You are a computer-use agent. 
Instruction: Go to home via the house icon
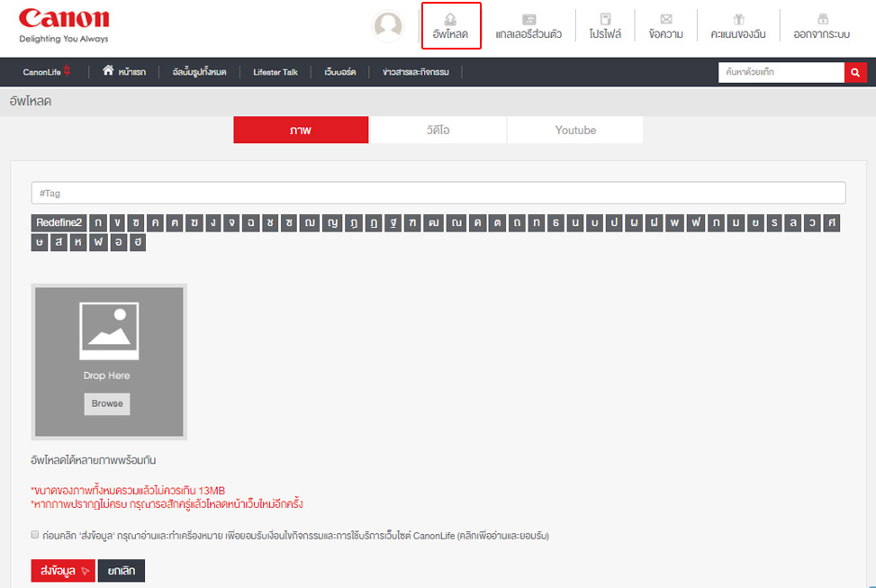(108, 70)
